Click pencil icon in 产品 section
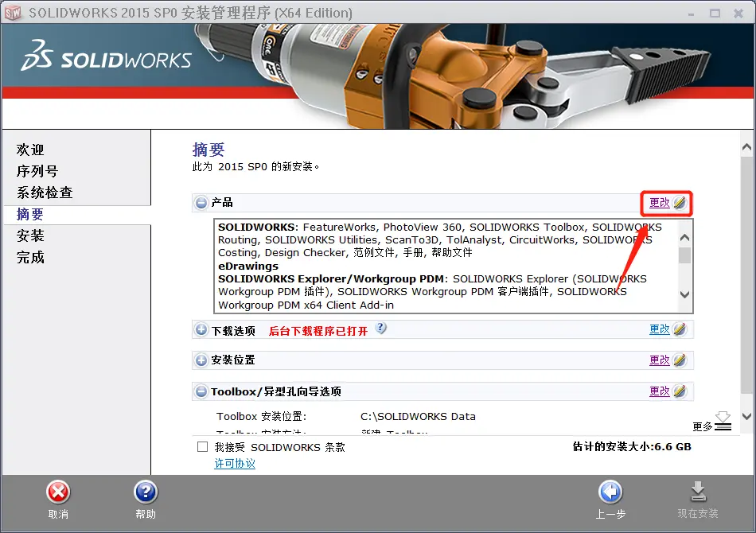Screen dimensions: 756x533 click(x=680, y=203)
